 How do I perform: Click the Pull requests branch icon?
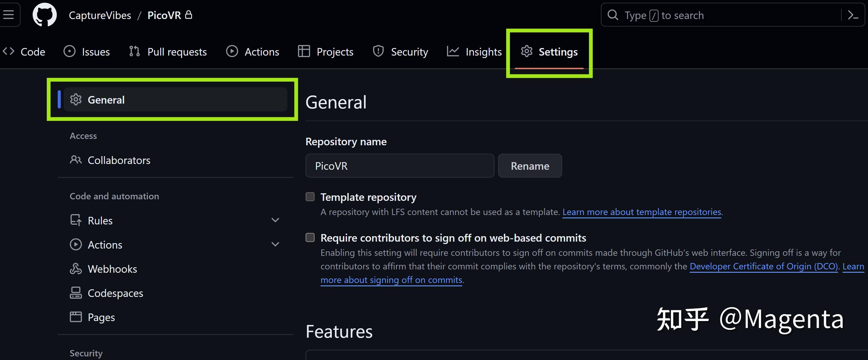134,51
